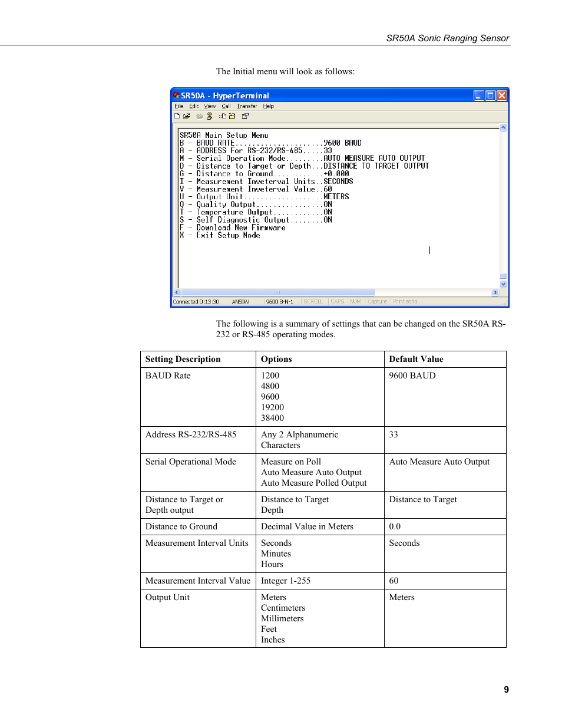
Task: Click the 'S - Self Diagnostic Output' terminal line
Action: click(256, 220)
